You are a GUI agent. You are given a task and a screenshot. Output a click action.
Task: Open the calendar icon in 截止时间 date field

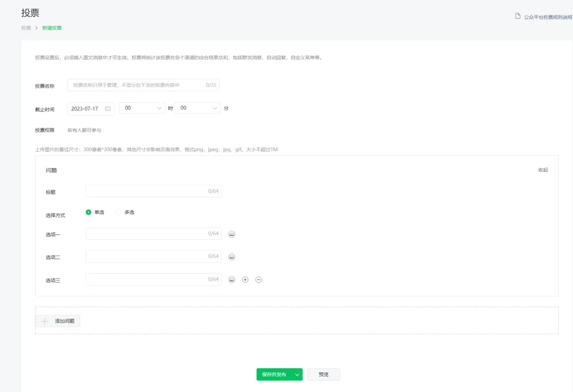108,109
